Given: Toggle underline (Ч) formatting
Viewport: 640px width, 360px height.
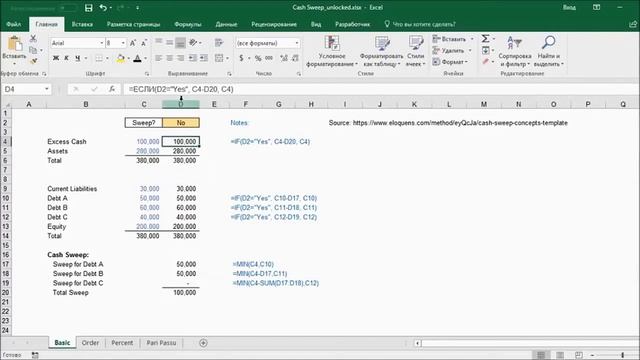Looking at the screenshot, I should point(78,58).
